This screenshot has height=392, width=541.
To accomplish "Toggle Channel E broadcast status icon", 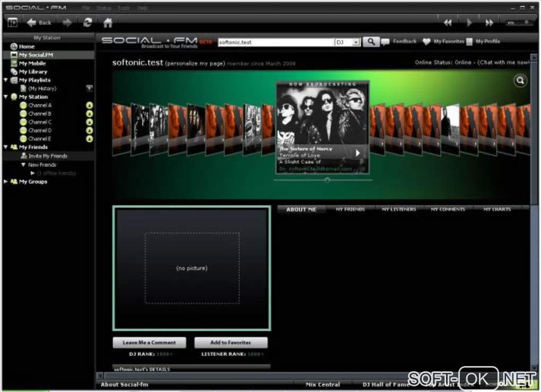I will point(89,139).
